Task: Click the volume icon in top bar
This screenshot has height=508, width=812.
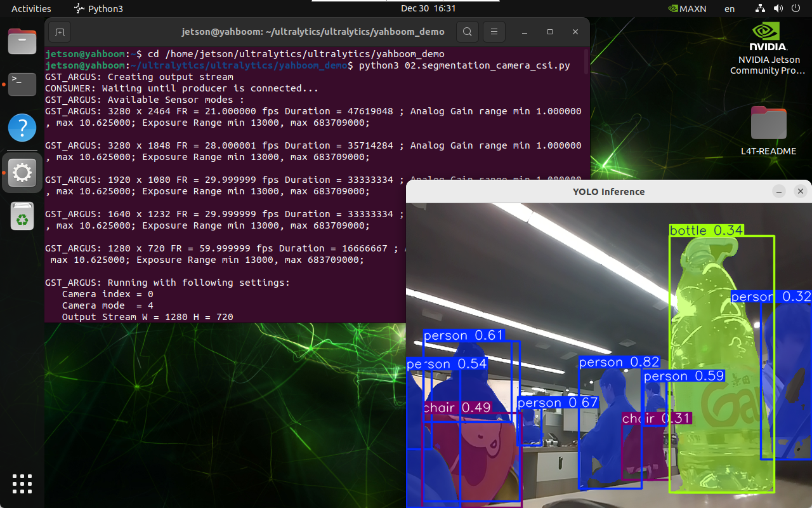Action: click(x=779, y=9)
